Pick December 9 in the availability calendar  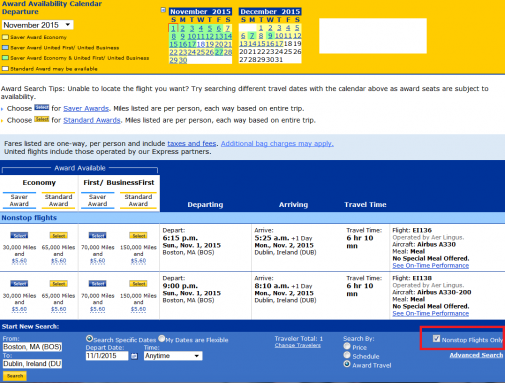270,35
